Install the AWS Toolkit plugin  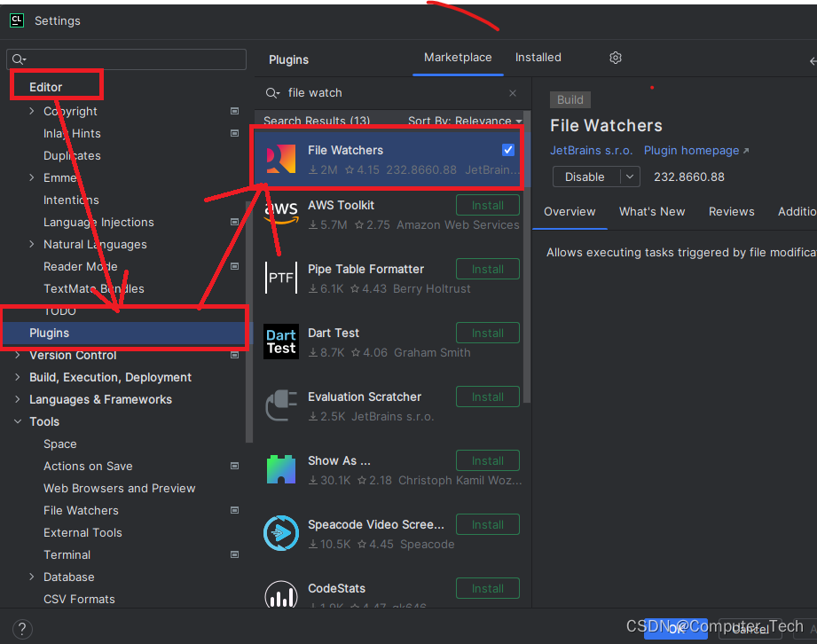(x=488, y=205)
